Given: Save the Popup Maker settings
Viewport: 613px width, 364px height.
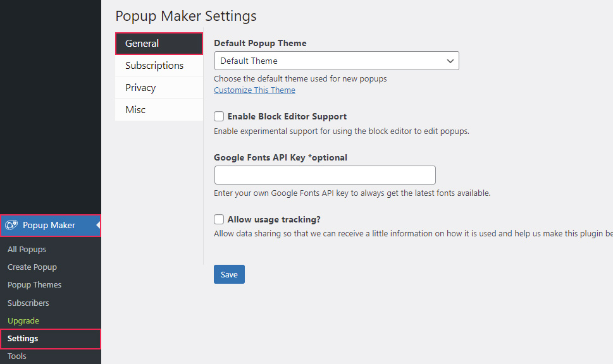Looking at the screenshot, I should [x=229, y=274].
